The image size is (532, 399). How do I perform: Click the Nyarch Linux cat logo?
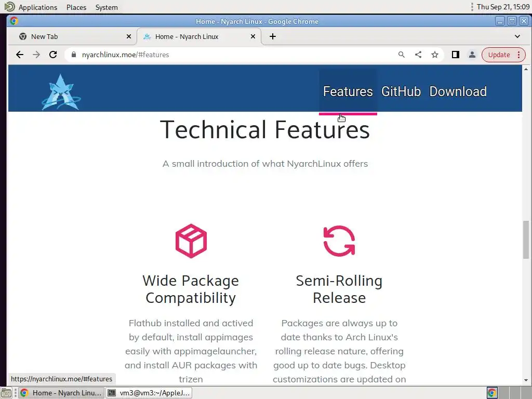click(x=61, y=92)
